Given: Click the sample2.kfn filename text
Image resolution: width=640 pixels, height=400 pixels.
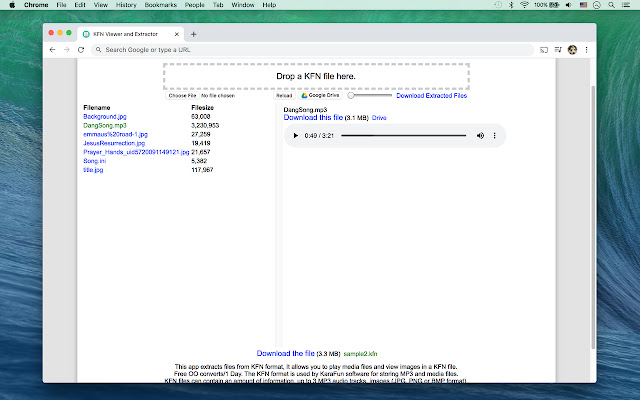Looking at the screenshot, I should click(360, 354).
